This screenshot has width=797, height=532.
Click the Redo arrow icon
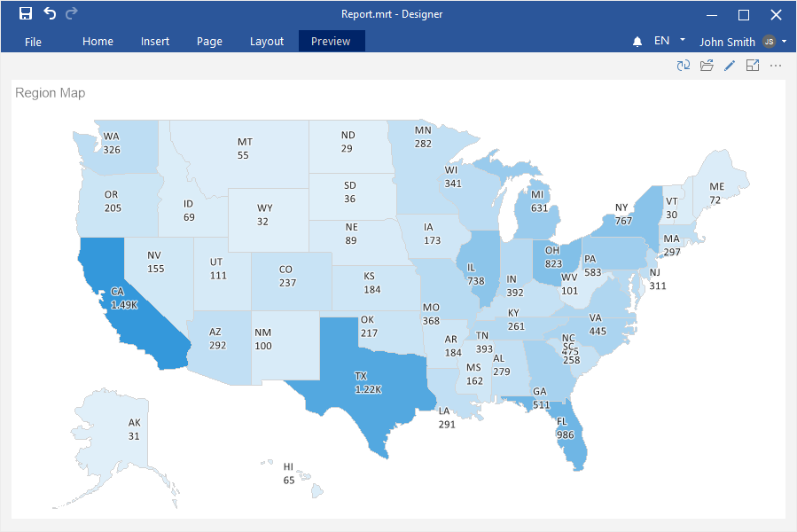[x=72, y=14]
